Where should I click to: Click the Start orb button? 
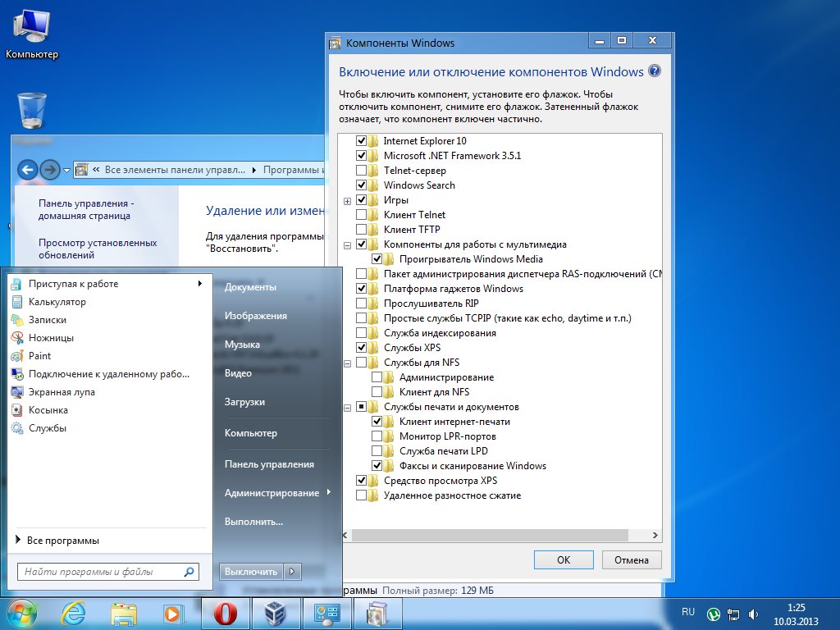(22, 614)
